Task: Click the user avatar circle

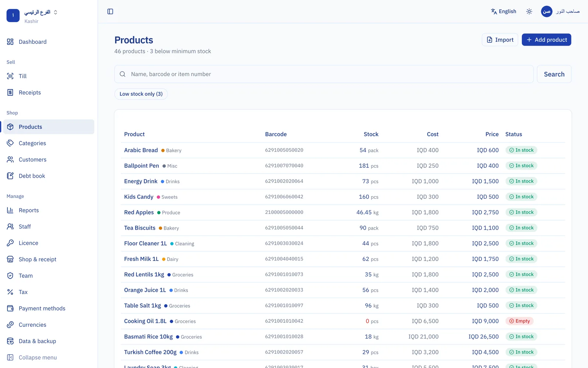Action: coord(546,11)
